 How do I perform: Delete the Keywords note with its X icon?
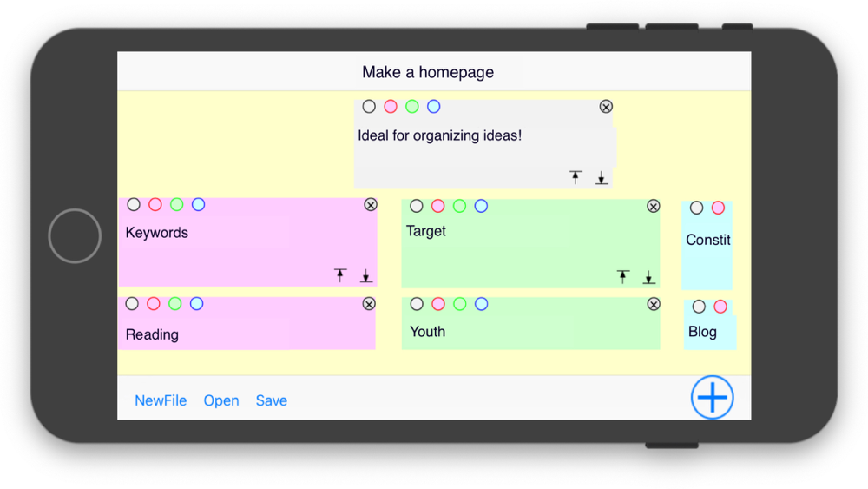(x=371, y=205)
